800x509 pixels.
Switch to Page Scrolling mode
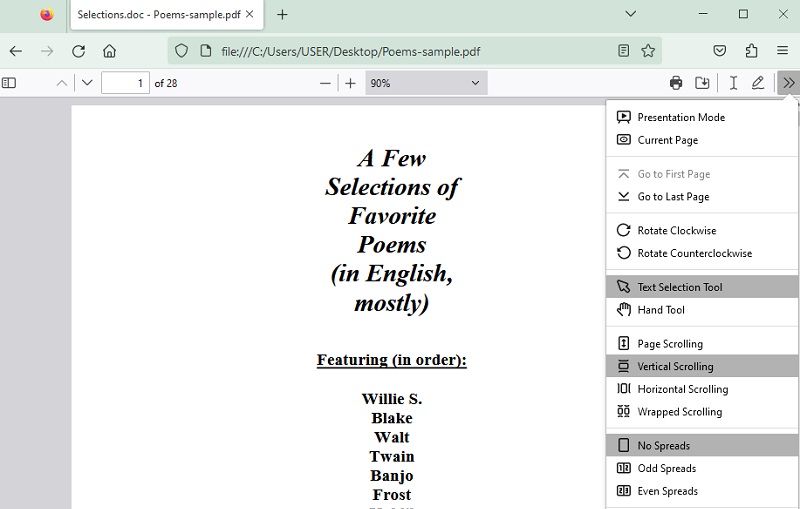click(x=702, y=344)
